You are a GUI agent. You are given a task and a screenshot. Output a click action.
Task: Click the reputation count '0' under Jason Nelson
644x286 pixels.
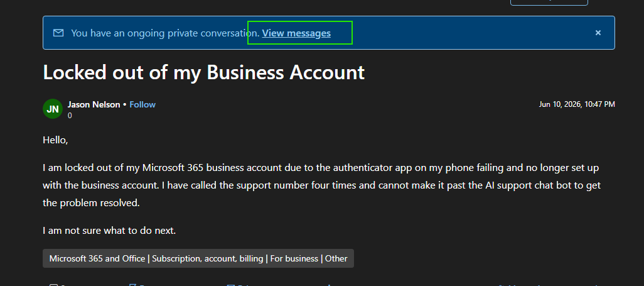click(70, 116)
